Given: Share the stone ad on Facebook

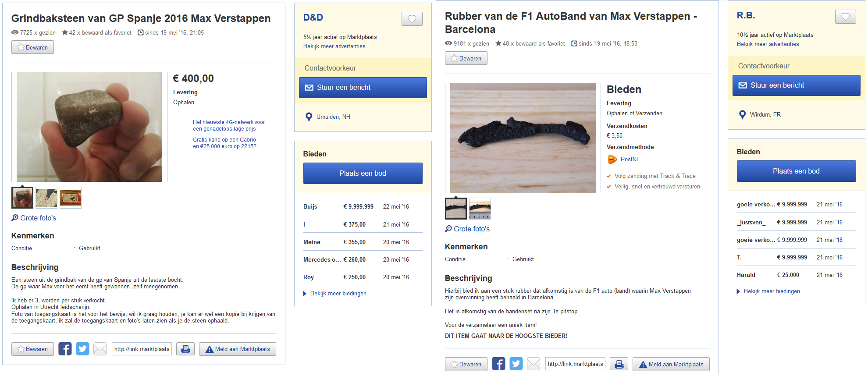Looking at the screenshot, I should click(x=65, y=349).
